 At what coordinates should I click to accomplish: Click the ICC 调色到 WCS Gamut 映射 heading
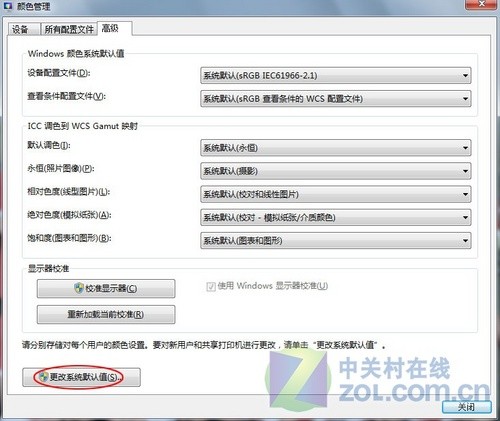(x=82, y=126)
